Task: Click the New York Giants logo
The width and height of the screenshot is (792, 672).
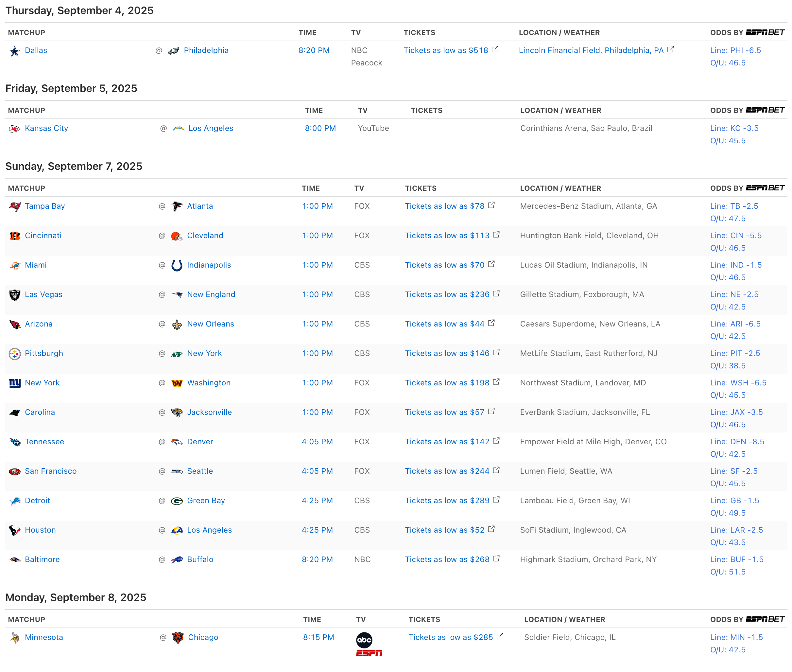Action: 14,383
